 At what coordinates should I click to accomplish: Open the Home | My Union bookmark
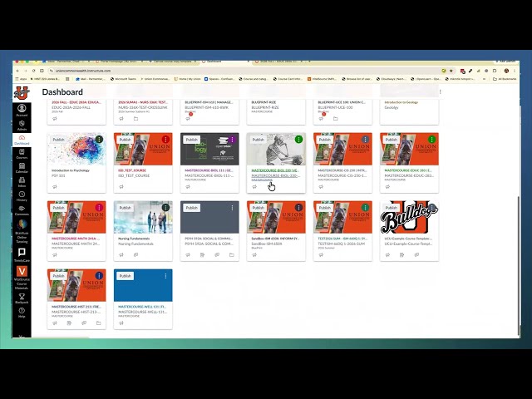[188, 79]
